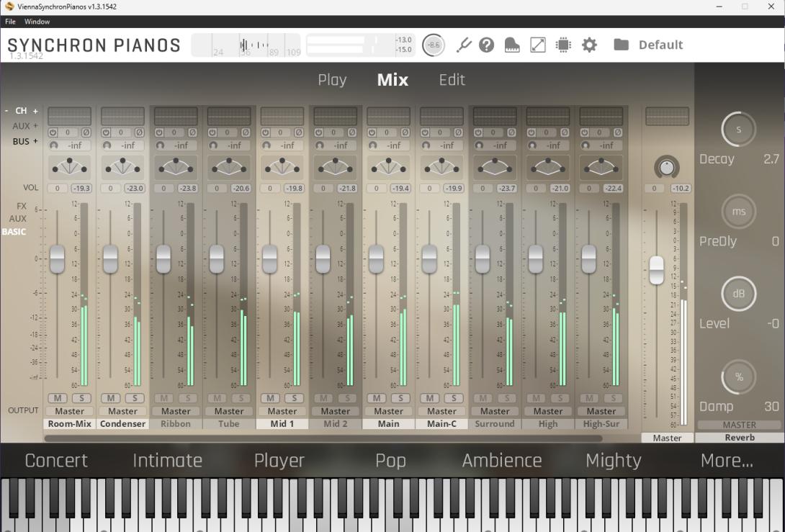Click the grand piano icon in toolbar
The width and height of the screenshot is (785, 532).
point(512,45)
